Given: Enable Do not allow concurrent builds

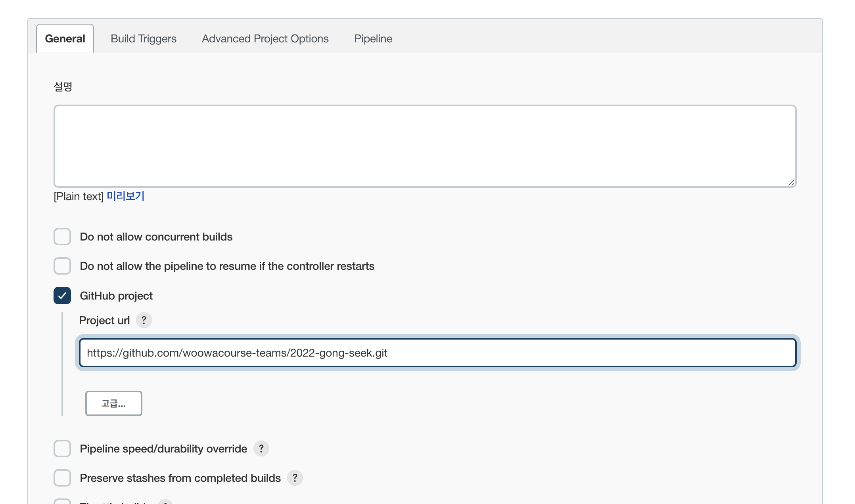Looking at the screenshot, I should [x=62, y=237].
